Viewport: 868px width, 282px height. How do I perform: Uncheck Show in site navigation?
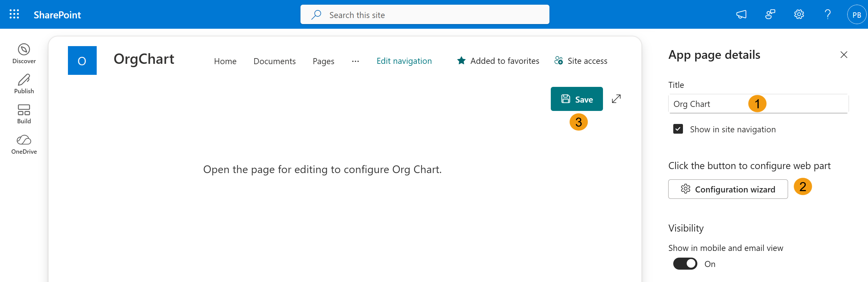point(678,129)
